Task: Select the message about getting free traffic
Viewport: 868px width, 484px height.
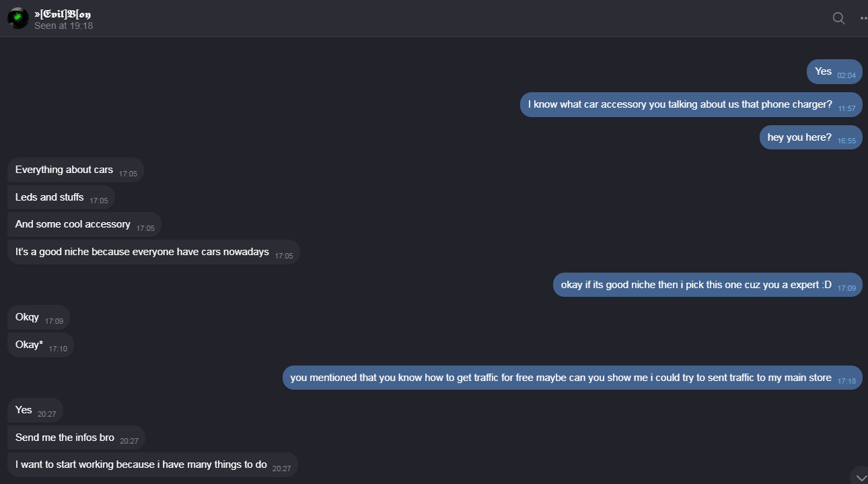Action: coord(571,378)
